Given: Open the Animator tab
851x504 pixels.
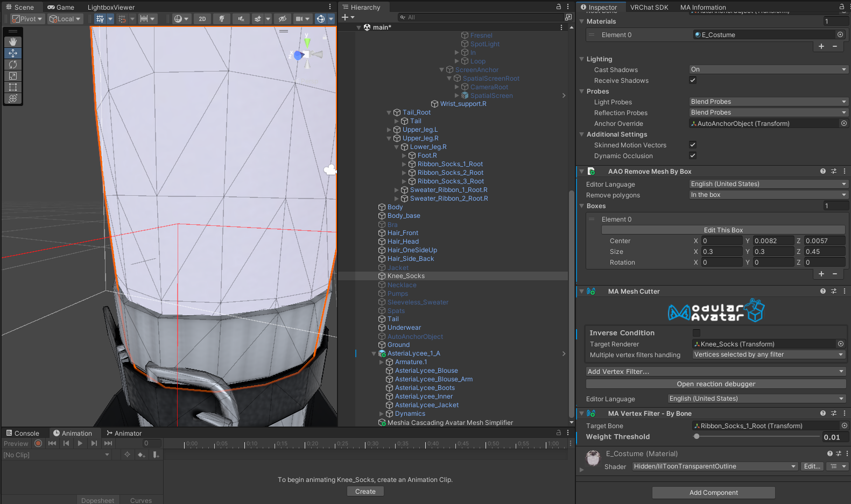Looking at the screenshot, I should tap(124, 434).
